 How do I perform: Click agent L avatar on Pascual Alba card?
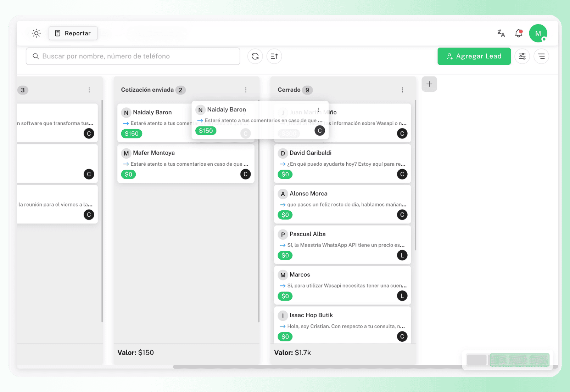(x=402, y=255)
